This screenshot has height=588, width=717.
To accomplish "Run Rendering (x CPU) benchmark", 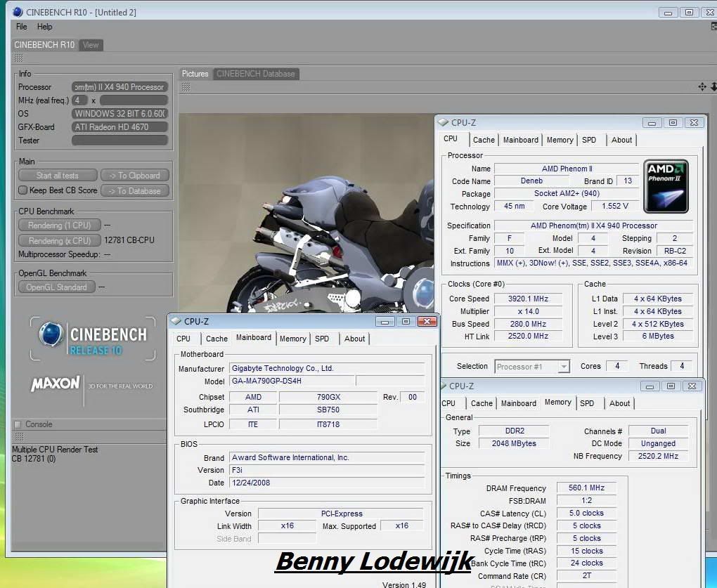I will click(x=60, y=240).
